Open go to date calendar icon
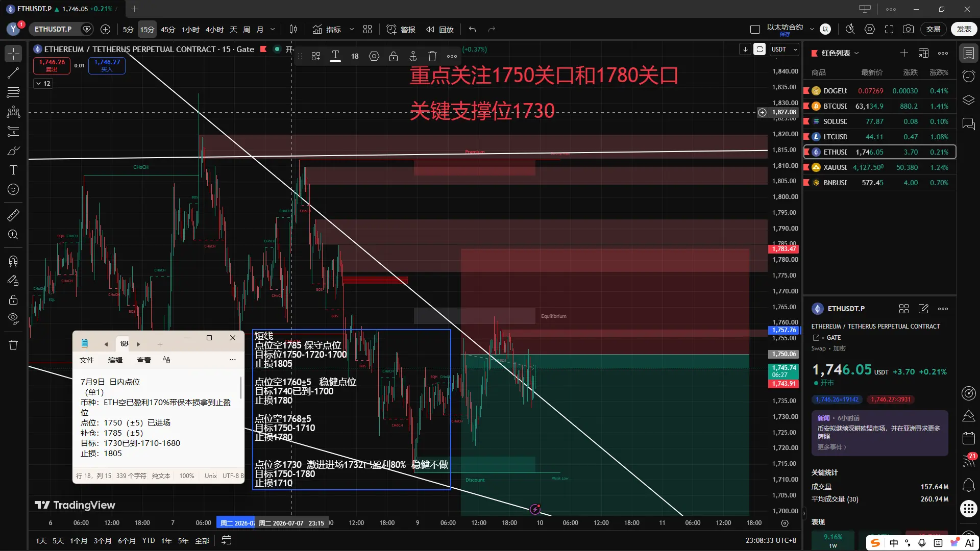The image size is (980, 551). click(x=227, y=540)
